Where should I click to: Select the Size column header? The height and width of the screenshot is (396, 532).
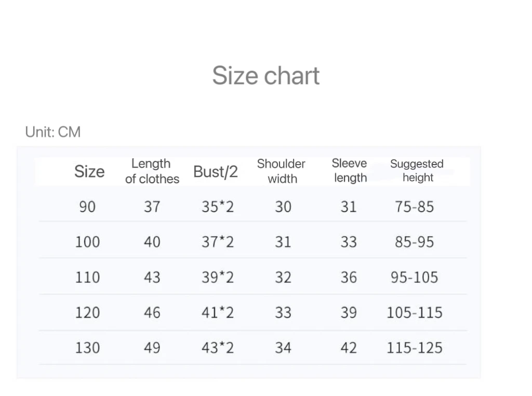(89, 171)
